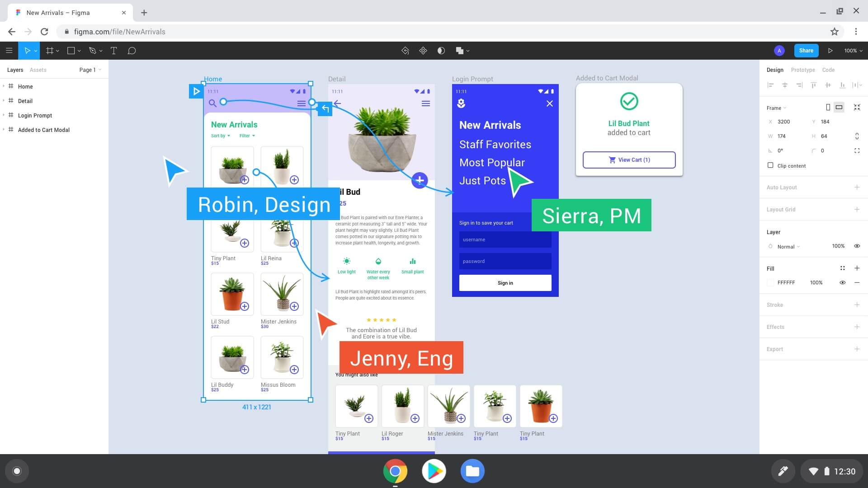This screenshot has width=868, height=488.
Task: Click the create component icon
Action: [423, 51]
